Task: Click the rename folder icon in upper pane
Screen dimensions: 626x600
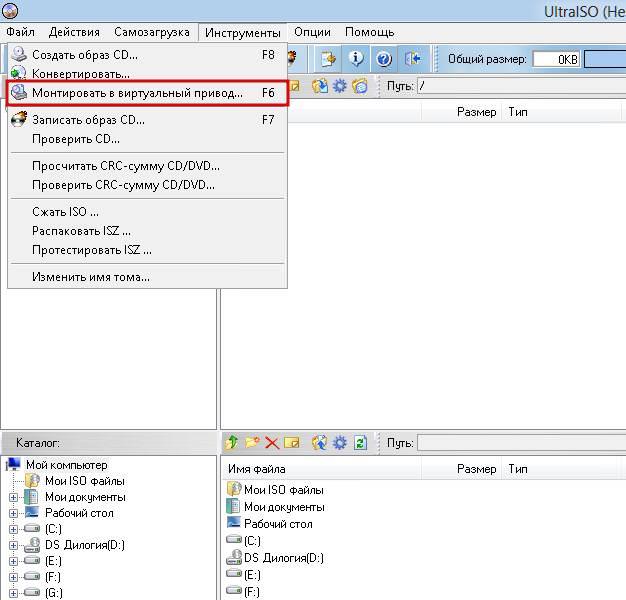Action: tap(294, 86)
